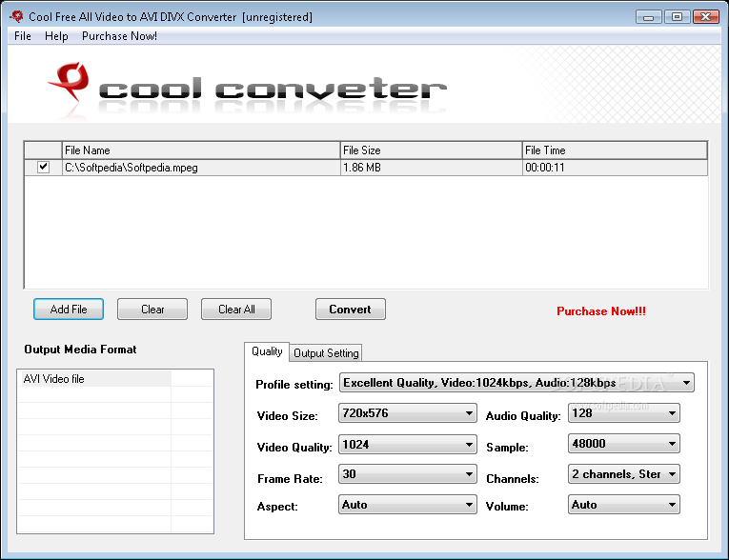729x560 pixels.
Task: Switch to the Quality tab
Action: coord(267,351)
